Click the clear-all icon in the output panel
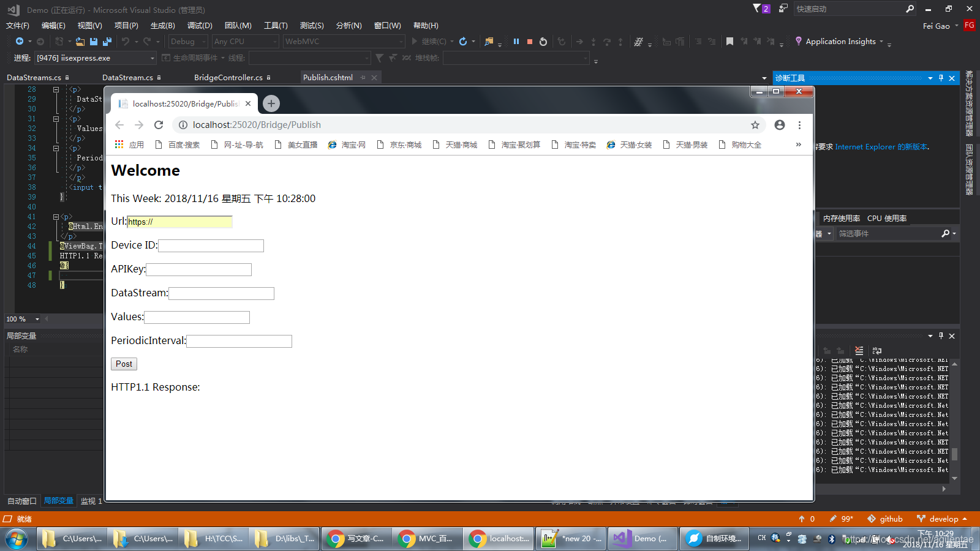The height and width of the screenshot is (551, 980). click(859, 351)
